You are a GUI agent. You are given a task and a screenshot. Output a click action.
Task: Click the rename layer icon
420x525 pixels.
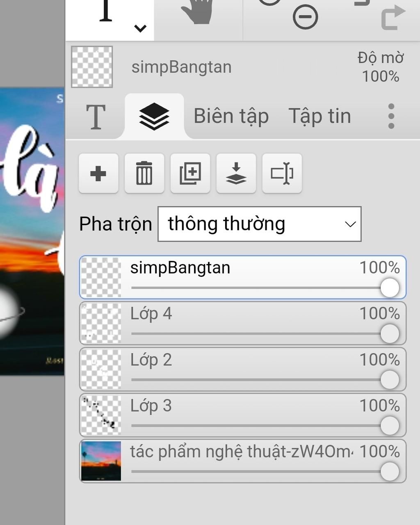pyautogui.click(x=282, y=173)
